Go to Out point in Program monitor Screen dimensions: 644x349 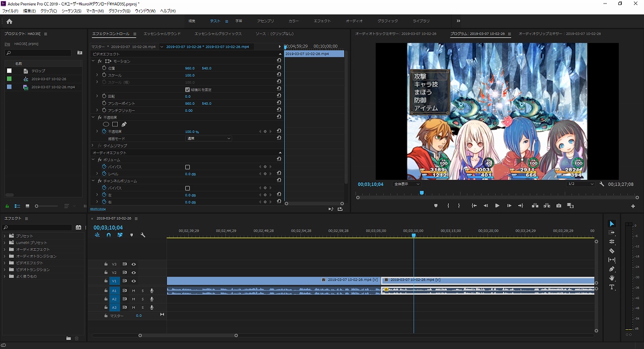tap(521, 205)
